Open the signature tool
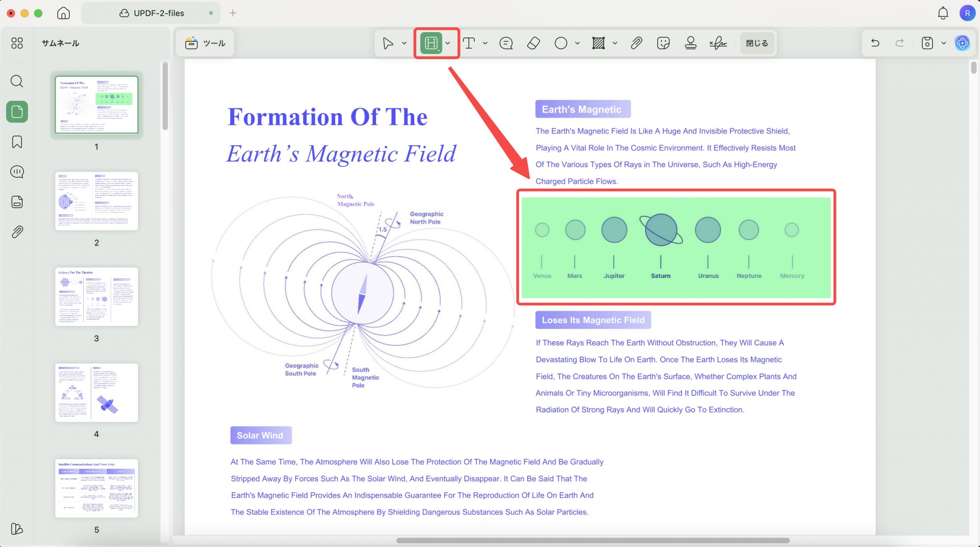Viewport: 980px width, 547px height. tap(718, 43)
